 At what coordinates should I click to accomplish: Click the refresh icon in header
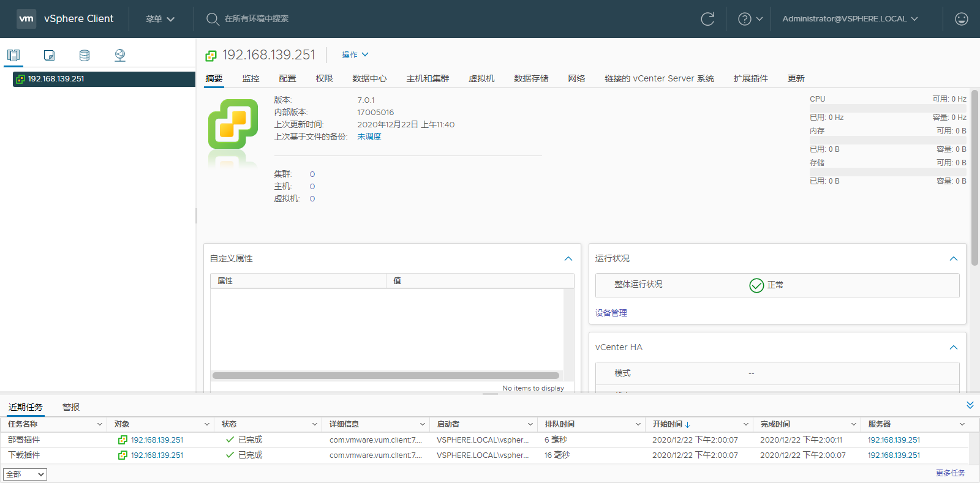click(x=707, y=19)
